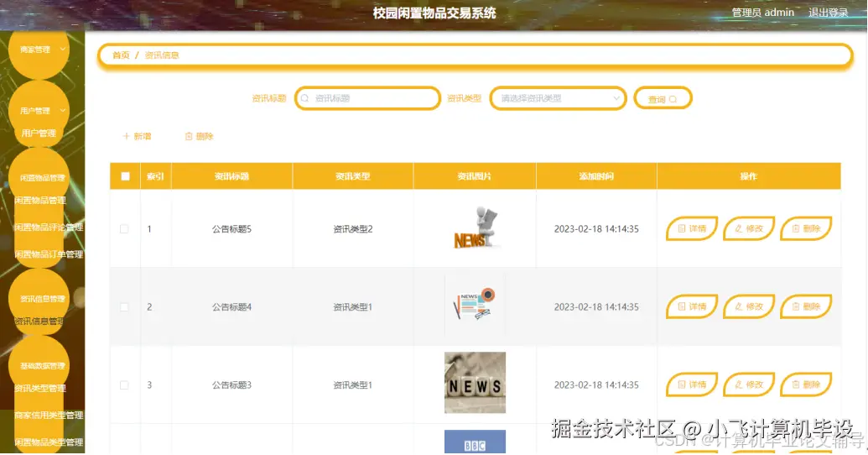The image size is (868, 455).
Task: Click the 资讯标题 column header
Action: (x=231, y=176)
